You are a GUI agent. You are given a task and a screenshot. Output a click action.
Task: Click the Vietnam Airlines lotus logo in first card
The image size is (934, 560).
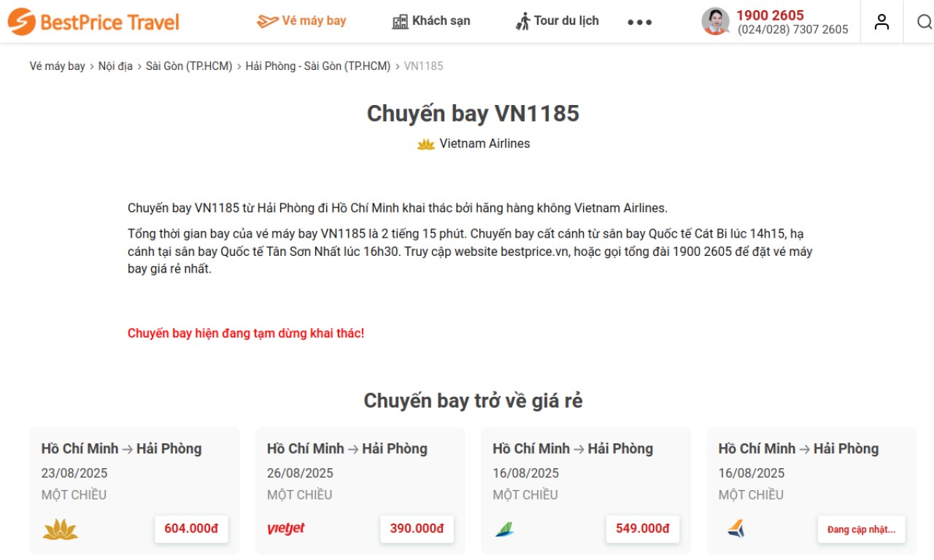[61, 529]
